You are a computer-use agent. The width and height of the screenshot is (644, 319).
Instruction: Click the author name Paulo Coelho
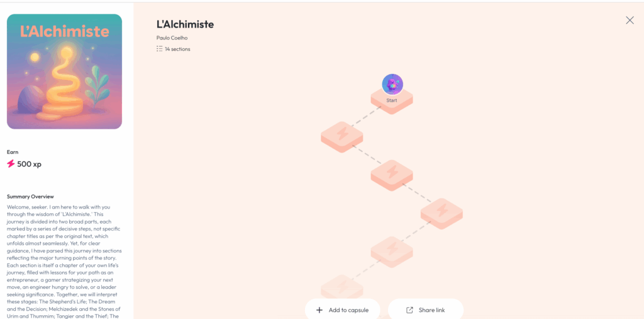[173, 38]
